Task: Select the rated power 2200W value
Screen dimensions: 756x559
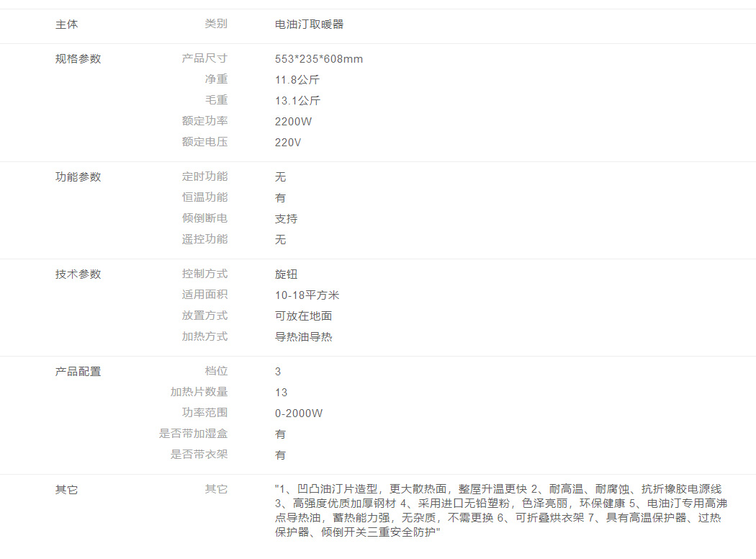Action: point(293,122)
